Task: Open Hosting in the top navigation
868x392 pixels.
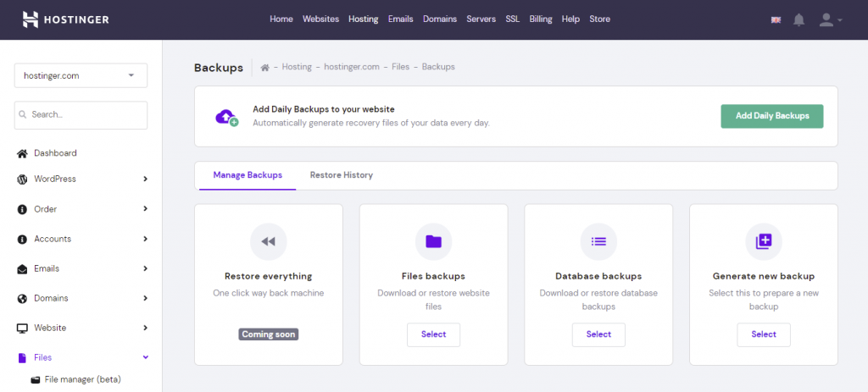Action: [x=363, y=19]
